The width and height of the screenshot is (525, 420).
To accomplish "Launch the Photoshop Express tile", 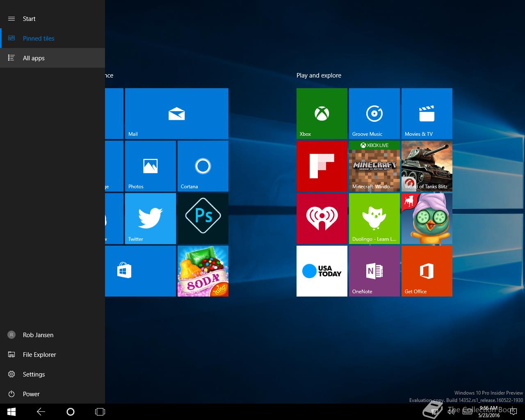I will point(203,219).
